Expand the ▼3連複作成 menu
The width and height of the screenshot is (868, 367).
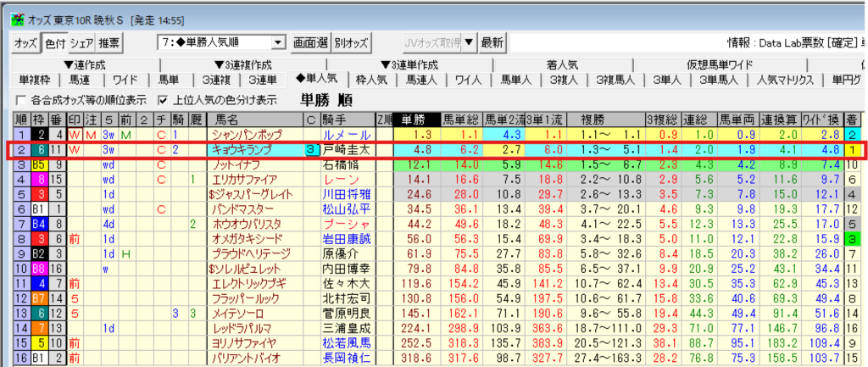pyautogui.click(x=242, y=65)
